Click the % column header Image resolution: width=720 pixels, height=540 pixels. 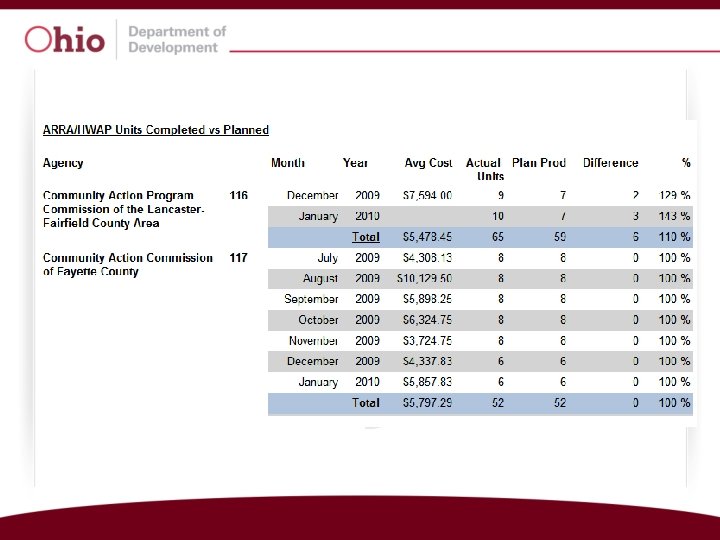(686, 163)
